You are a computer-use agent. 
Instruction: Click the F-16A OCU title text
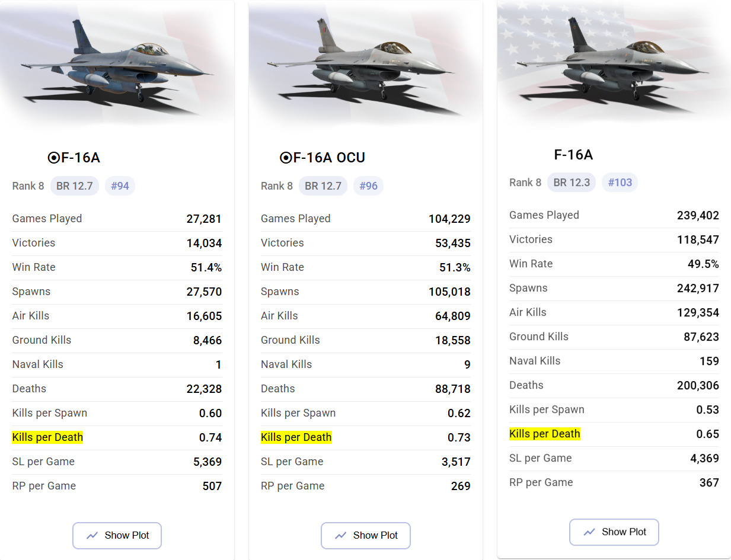point(329,158)
